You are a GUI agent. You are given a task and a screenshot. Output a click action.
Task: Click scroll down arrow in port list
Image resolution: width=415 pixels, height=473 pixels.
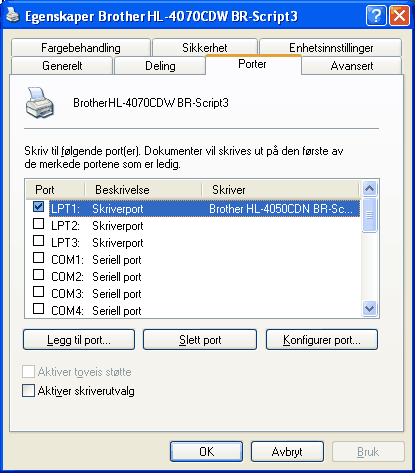pos(369,308)
